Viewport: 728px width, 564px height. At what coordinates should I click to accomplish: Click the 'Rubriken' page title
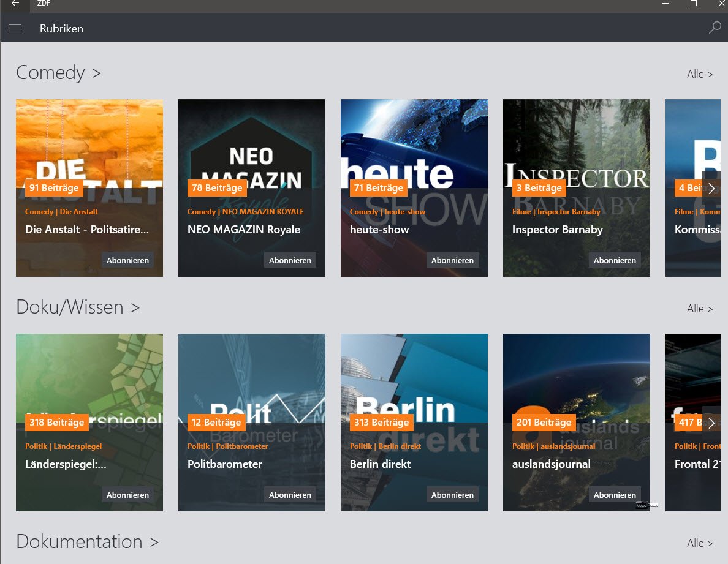61,28
